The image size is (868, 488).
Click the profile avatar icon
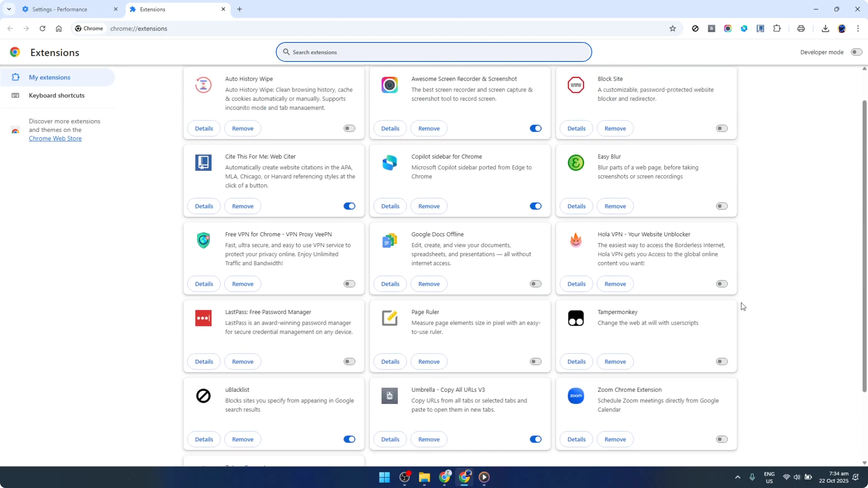coord(842,29)
